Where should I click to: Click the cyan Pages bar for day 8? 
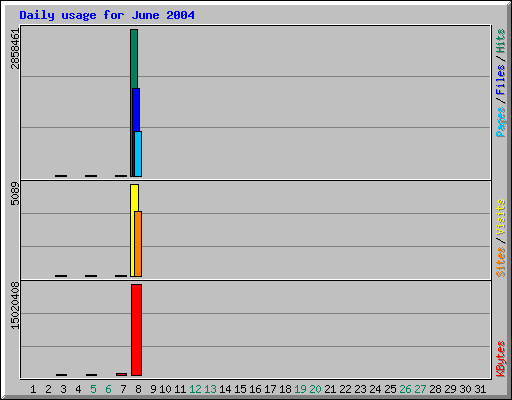pos(138,154)
